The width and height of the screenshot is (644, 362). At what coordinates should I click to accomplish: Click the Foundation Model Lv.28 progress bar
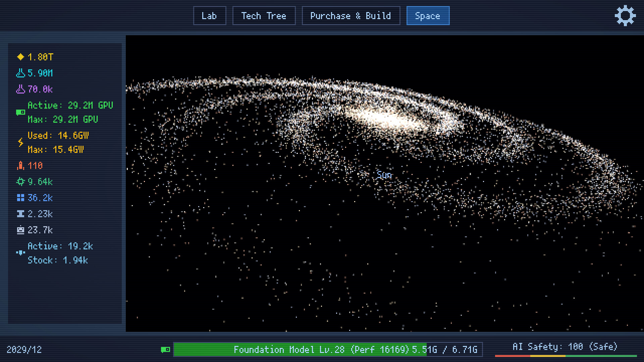point(328,350)
